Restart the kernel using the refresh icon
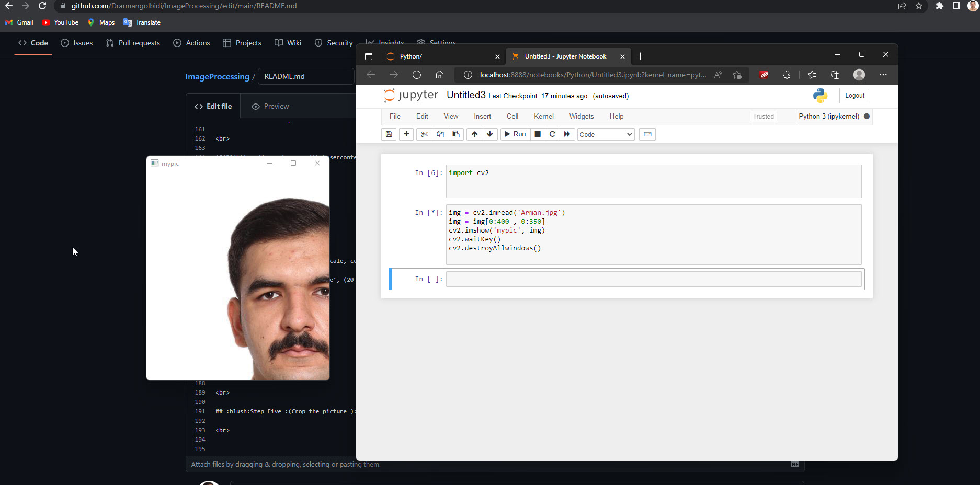This screenshot has width=980, height=485. pos(552,134)
